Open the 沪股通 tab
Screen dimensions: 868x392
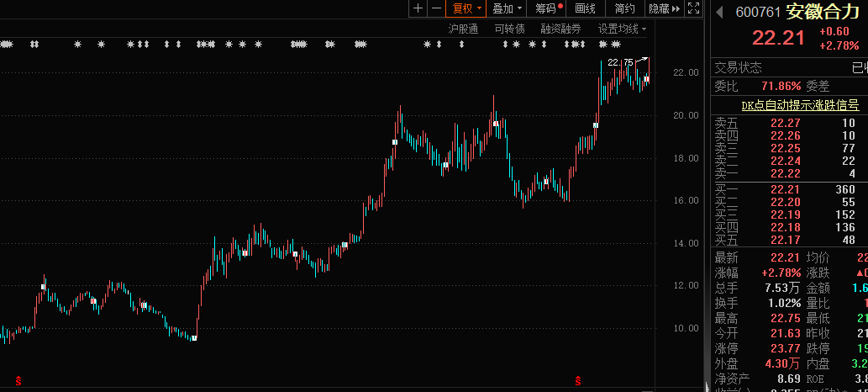(x=463, y=29)
